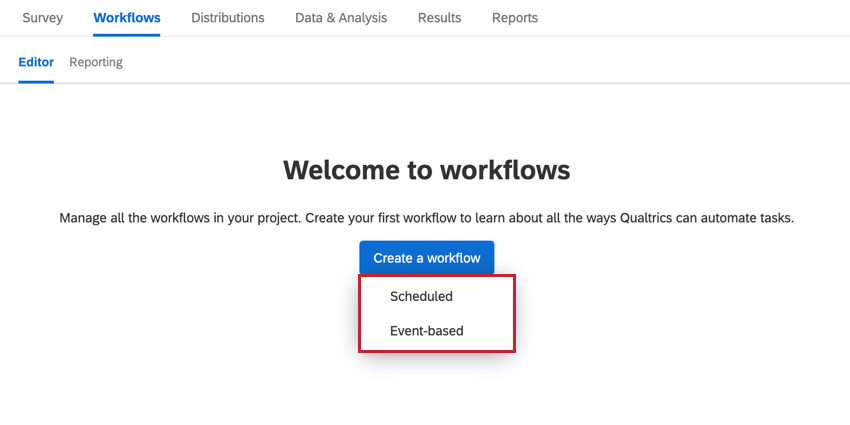850x425 pixels.
Task: Select the Workflows tab
Action: click(x=127, y=18)
